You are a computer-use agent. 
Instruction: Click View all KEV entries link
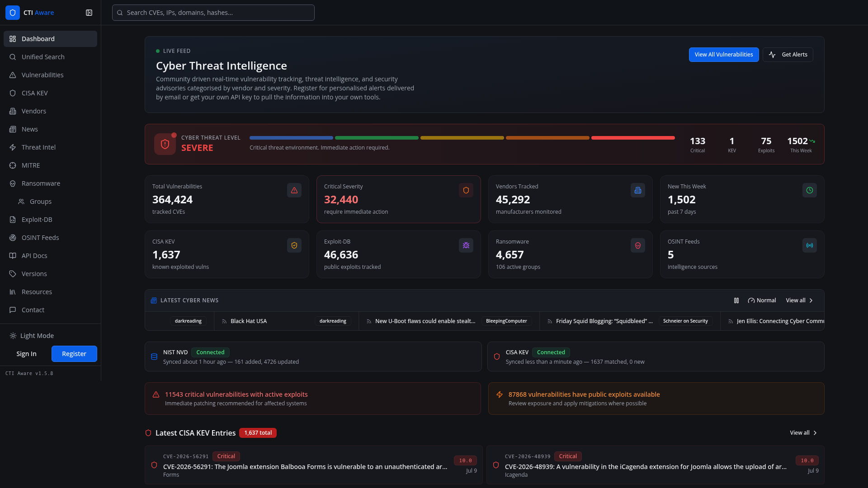(803, 433)
